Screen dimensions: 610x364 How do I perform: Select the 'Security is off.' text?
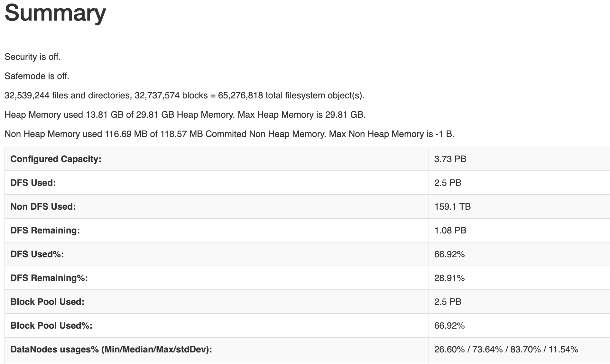32,57
